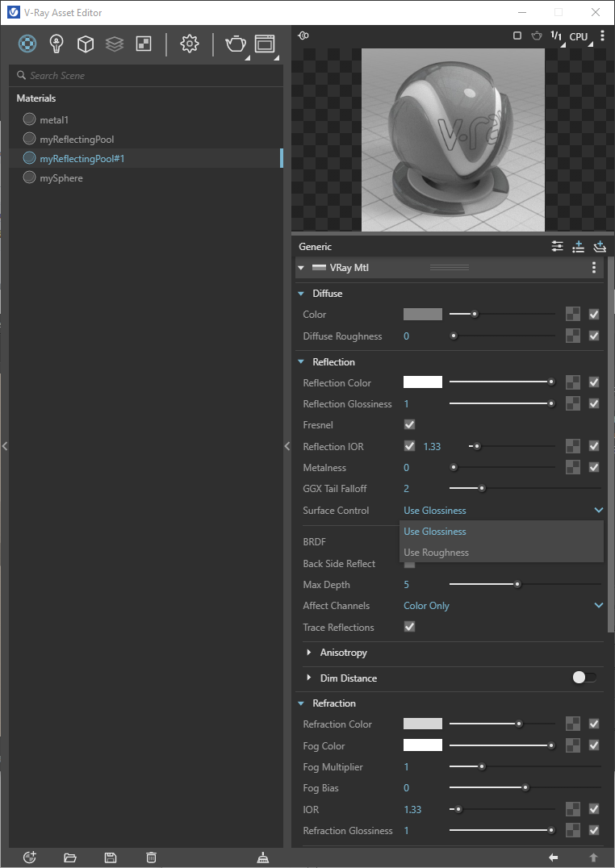This screenshot has height=868, width=615.
Task: Click the Add Attribute icon
Action: [579, 247]
